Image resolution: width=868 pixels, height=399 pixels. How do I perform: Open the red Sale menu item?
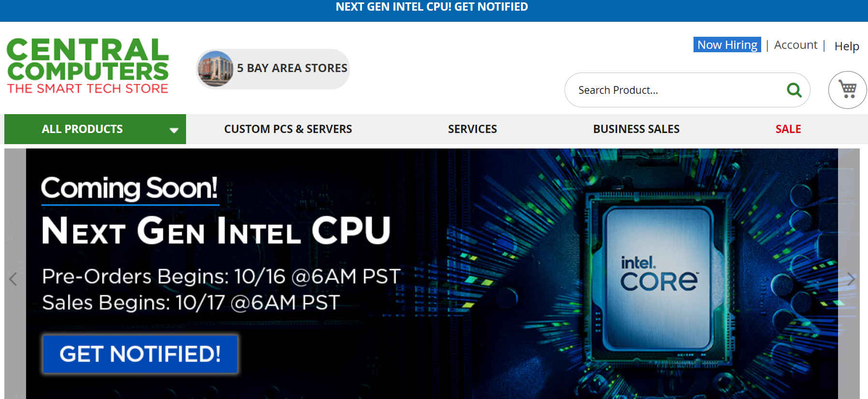coord(788,129)
